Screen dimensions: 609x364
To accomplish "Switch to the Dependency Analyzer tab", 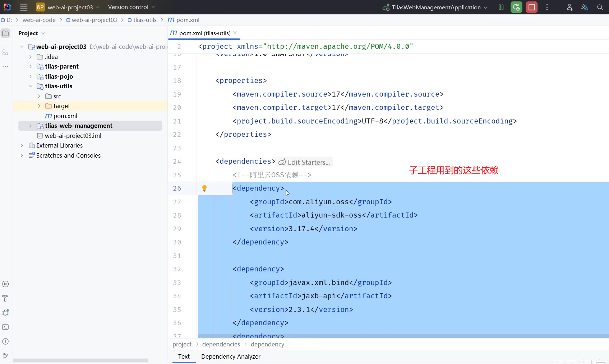I will [x=231, y=356].
